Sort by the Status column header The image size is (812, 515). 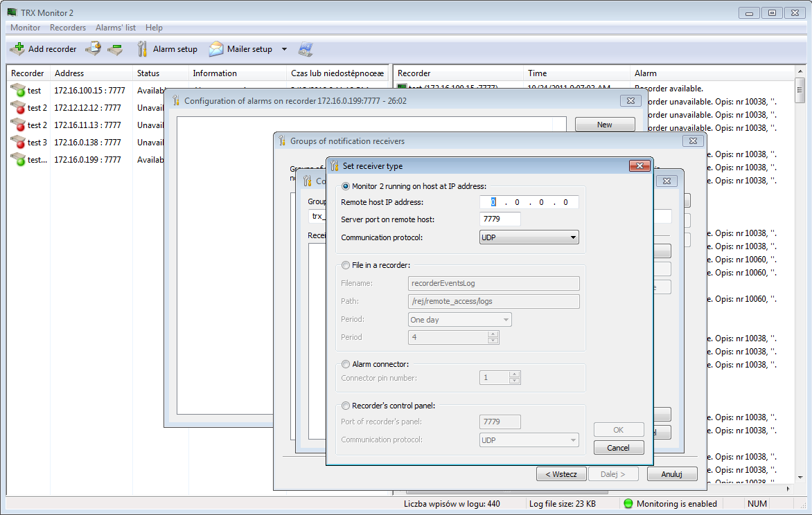[161, 73]
